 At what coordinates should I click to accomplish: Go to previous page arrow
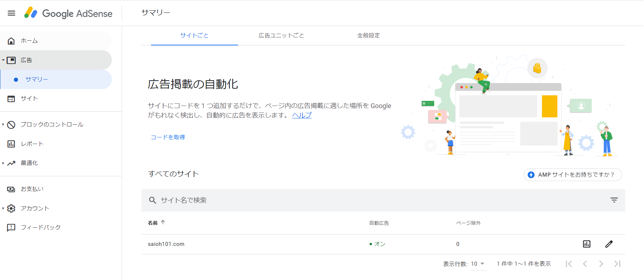585,264
